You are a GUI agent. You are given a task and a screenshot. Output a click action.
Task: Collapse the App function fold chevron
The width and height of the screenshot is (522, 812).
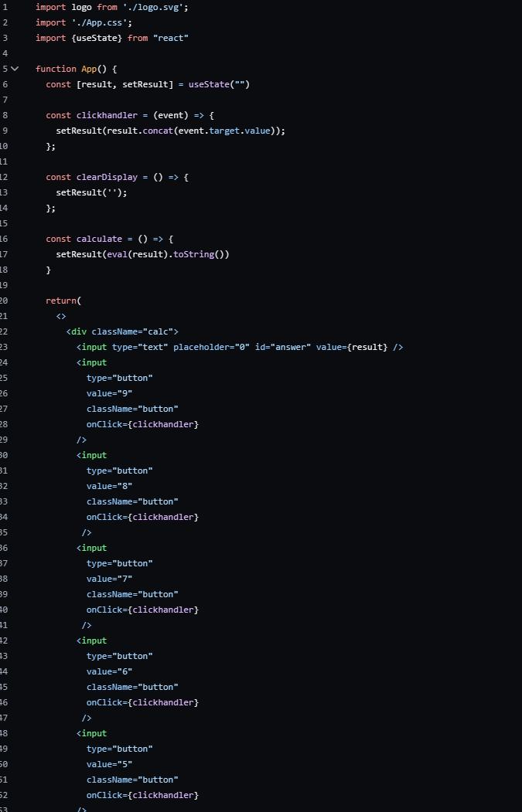point(15,69)
